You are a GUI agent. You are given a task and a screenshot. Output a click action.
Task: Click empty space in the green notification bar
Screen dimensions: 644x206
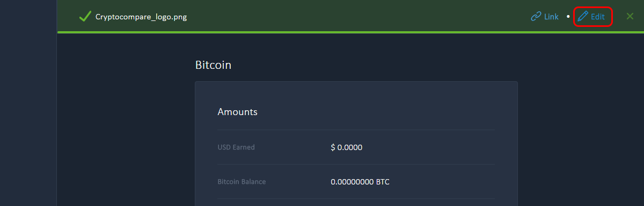pyautogui.click(x=354, y=16)
